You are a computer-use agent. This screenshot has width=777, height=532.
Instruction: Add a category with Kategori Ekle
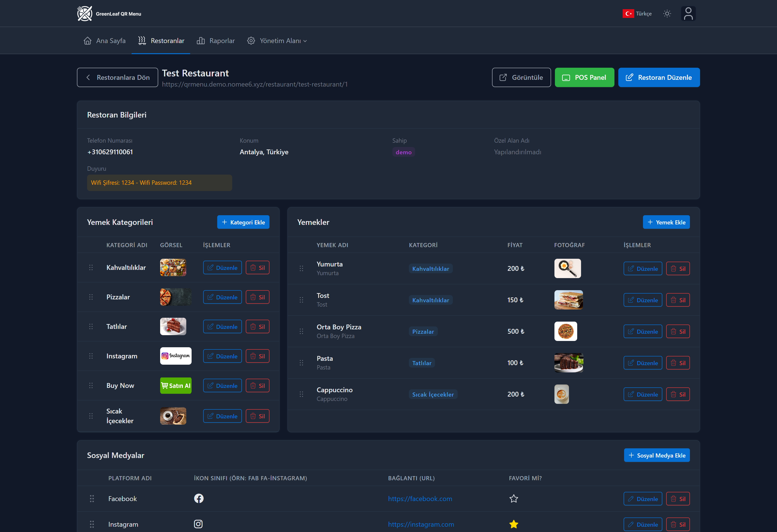click(243, 222)
